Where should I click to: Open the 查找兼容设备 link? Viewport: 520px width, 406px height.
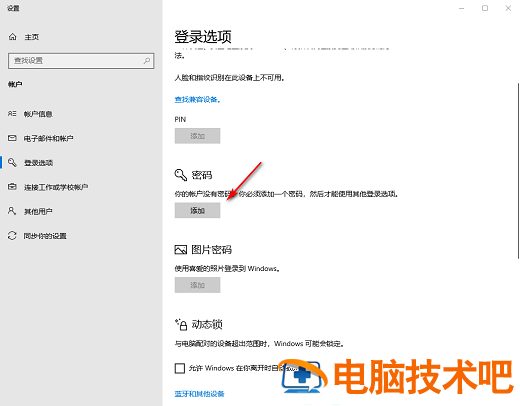(x=198, y=99)
